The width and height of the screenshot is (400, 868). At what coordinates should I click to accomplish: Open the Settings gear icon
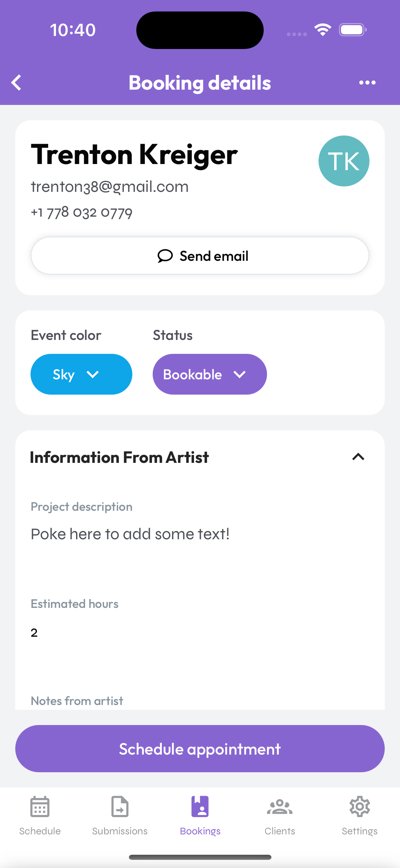(360, 807)
